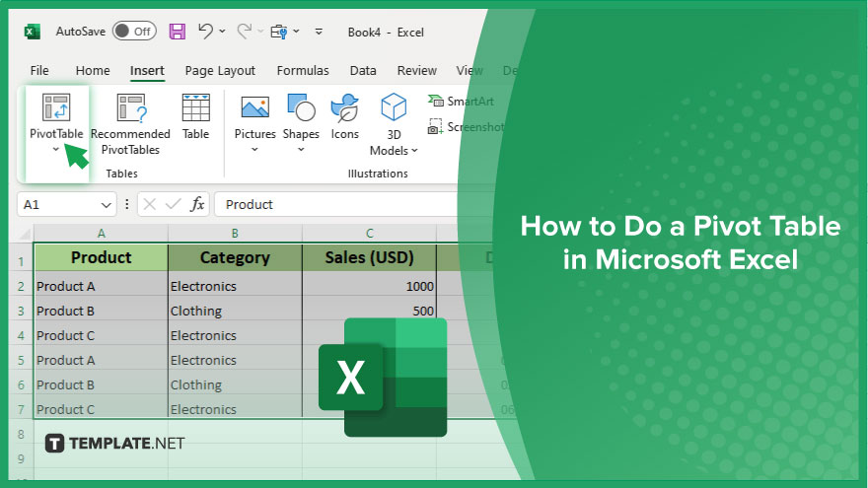
Task: Click cell A3 containing Product B
Action: click(102, 311)
